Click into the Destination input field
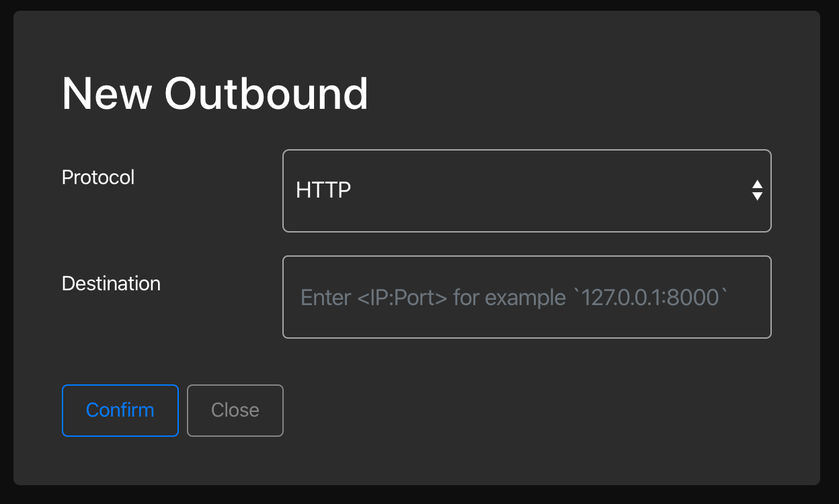 click(x=526, y=297)
